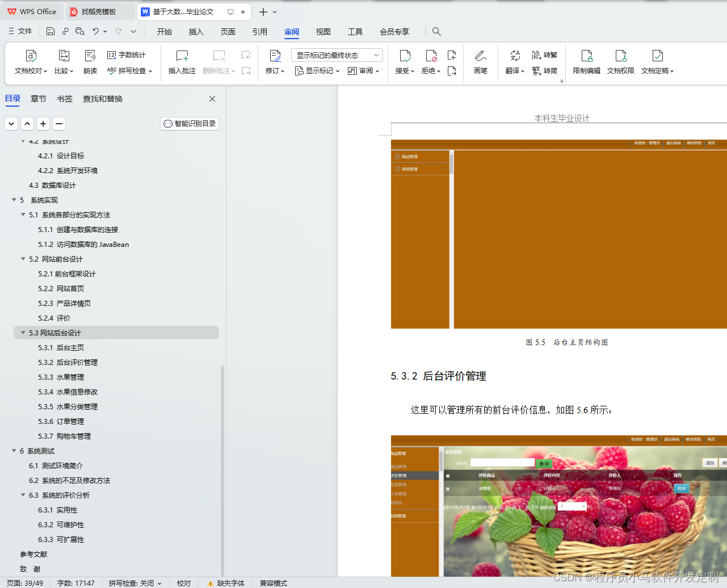This screenshot has width=727, height=588.
Task: Collapse the 5.1 系统各部分的实现方法 node
Action: click(x=23, y=215)
